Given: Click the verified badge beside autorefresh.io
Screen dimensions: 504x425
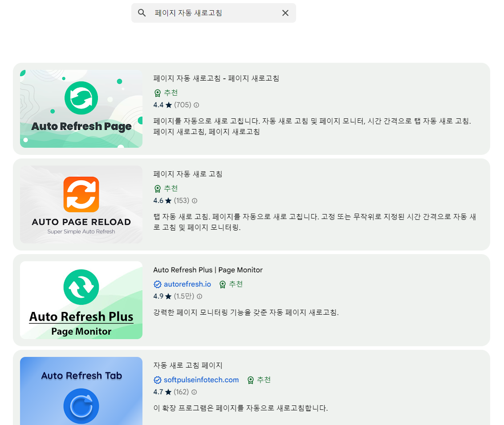Looking at the screenshot, I should (158, 284).
